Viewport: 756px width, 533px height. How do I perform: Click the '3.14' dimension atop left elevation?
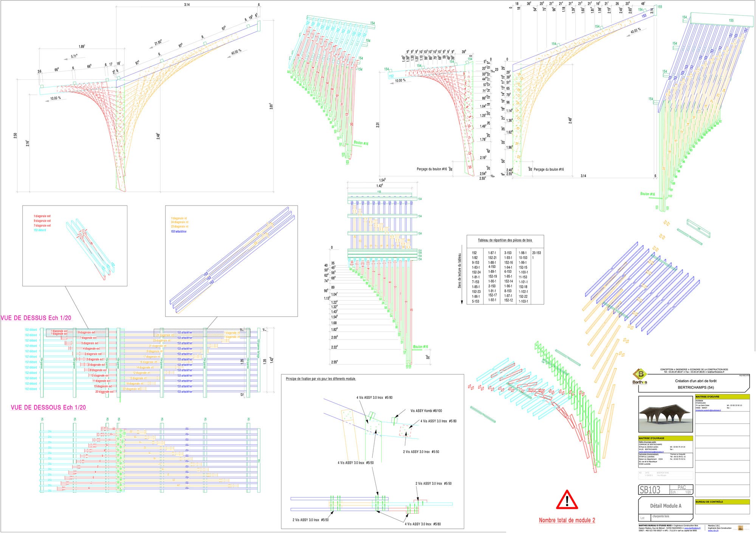point(187,5)
